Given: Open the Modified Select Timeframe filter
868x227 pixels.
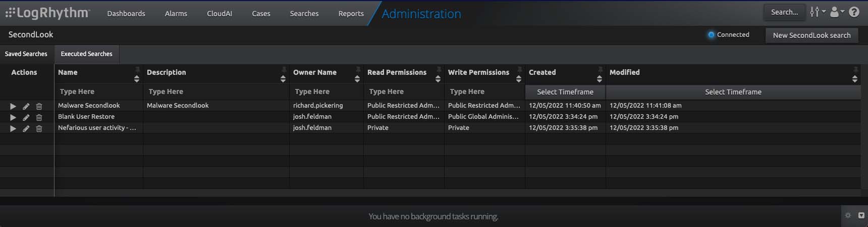Looking at the screenshot, I should tap(733, 92).
